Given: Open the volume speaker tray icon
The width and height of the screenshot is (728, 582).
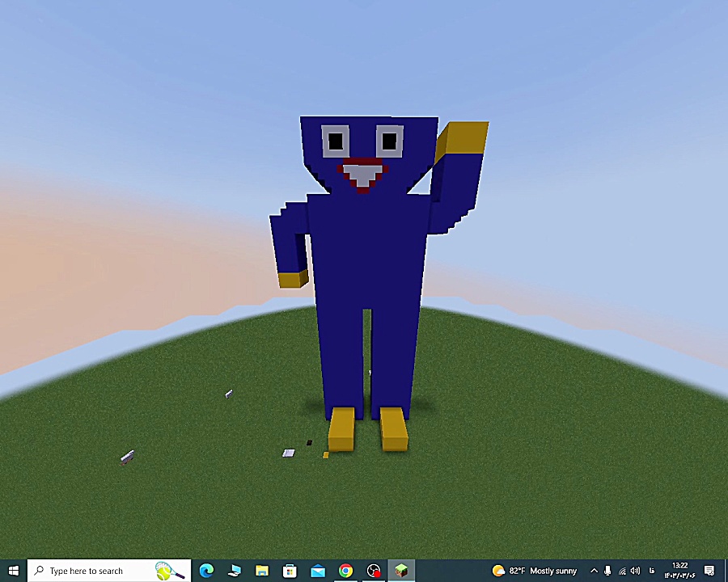Looking at the screenshot, I should (x=636, y=571).
